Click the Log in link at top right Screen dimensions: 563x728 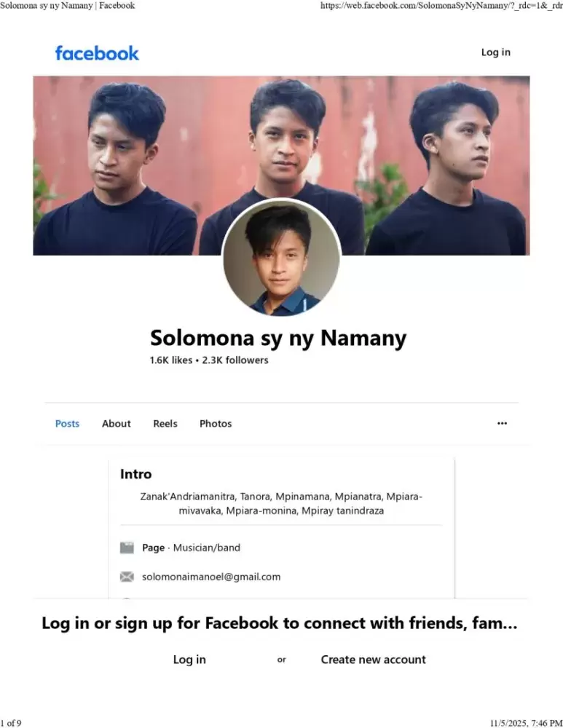coord(495,52)
